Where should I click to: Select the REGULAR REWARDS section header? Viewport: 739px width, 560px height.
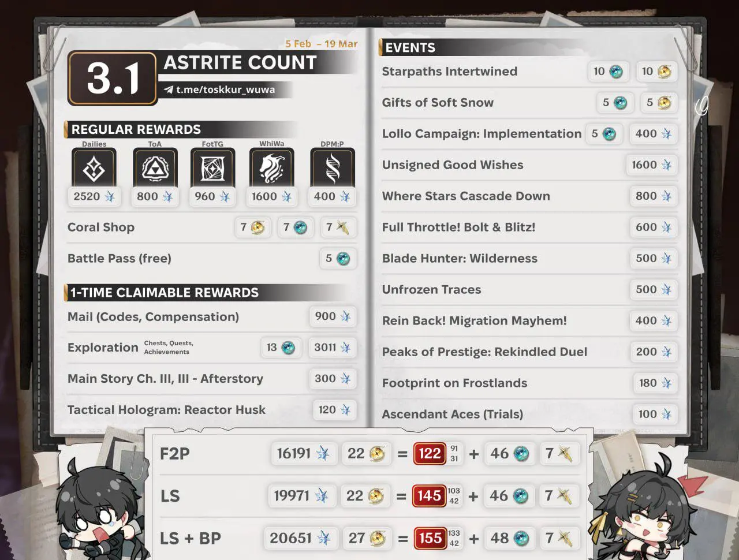point(136,129)
